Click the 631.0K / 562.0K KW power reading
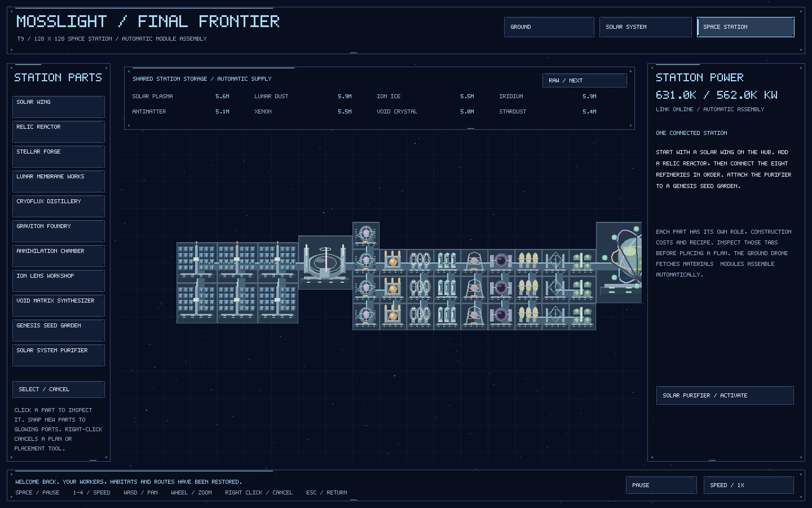This screenshot has width=812, height=508. pos(716,95)
